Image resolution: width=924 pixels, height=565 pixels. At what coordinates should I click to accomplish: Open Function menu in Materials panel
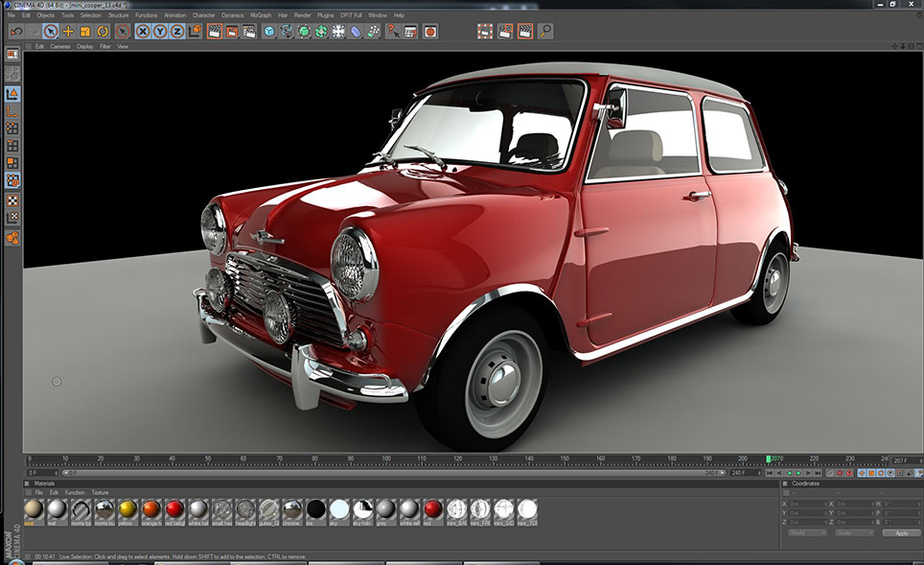[x=75, y=492]
